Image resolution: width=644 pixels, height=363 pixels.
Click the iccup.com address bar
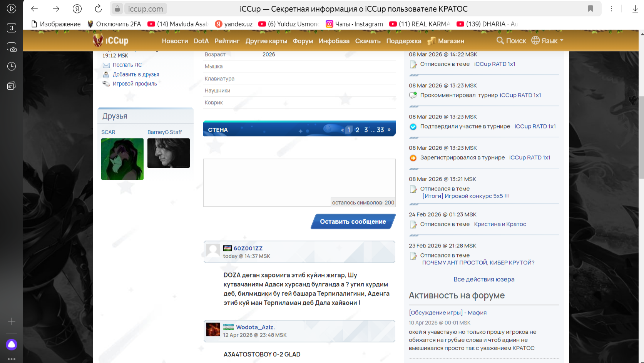(x=145, y=8)
